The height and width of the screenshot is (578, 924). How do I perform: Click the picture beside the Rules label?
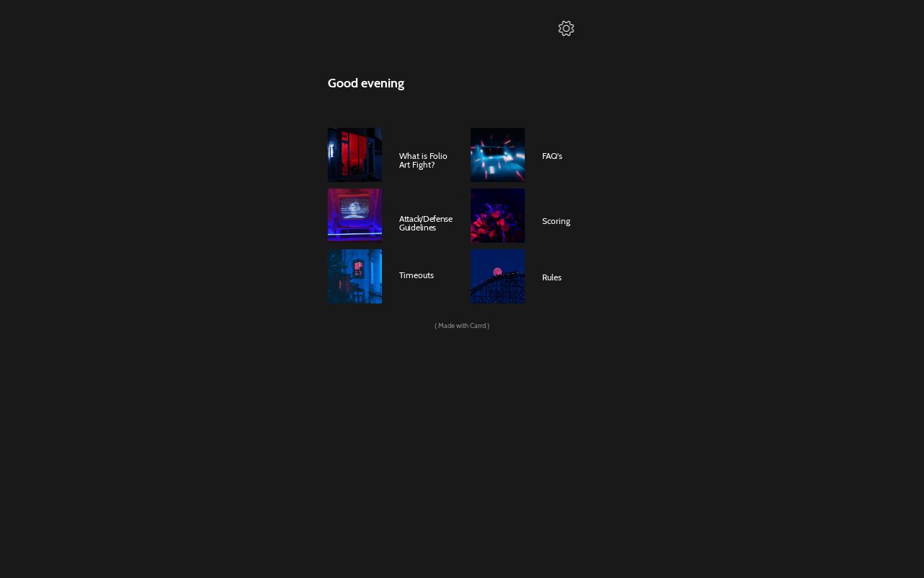point(497,276)
